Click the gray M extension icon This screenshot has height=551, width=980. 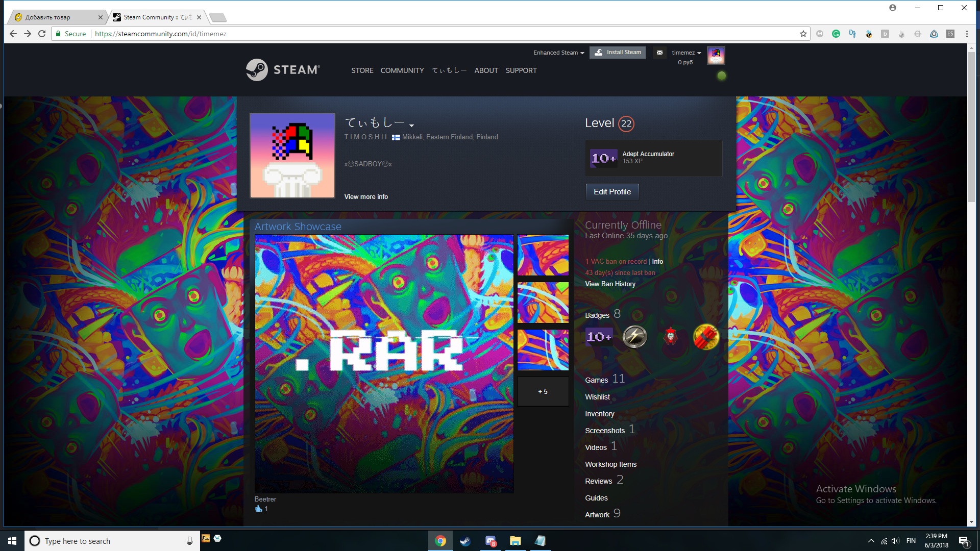click(820, 34)
